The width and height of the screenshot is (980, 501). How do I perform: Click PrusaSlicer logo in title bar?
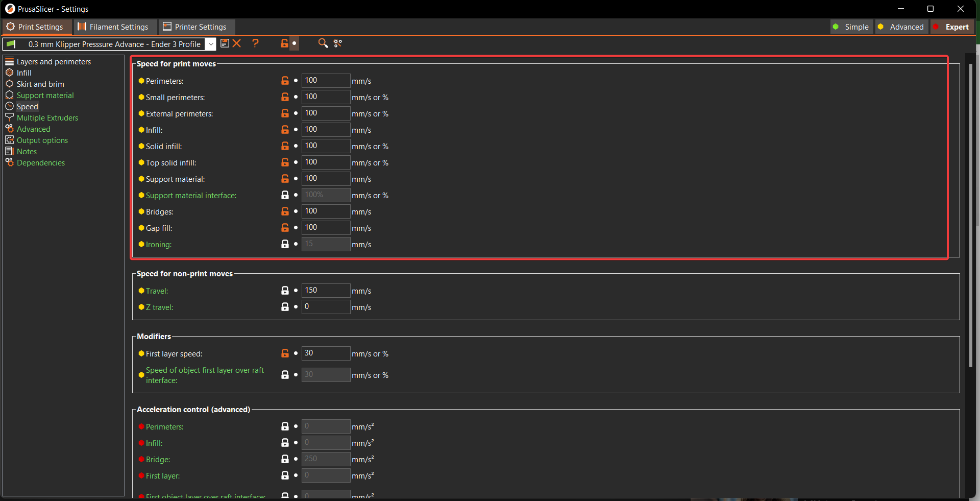tap(10, 9)
